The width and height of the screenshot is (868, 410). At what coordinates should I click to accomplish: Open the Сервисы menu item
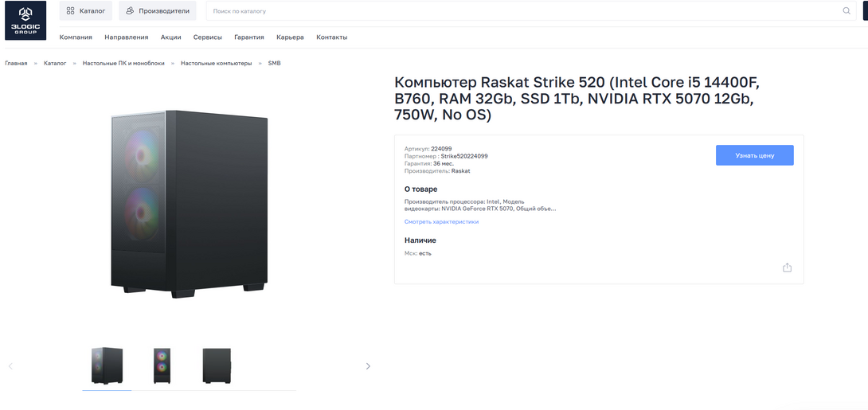pyautogui.click(x=207, y=37)
